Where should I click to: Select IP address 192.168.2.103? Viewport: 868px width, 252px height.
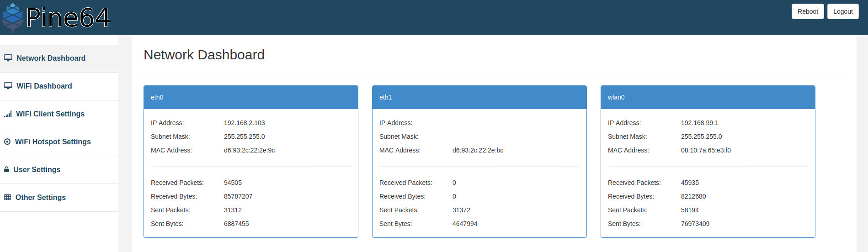tap(245, 123)
